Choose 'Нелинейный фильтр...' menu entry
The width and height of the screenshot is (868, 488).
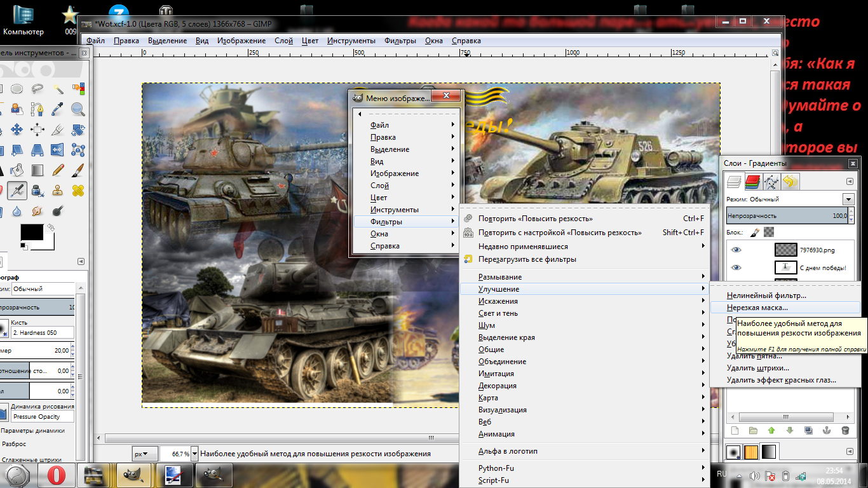785,295
